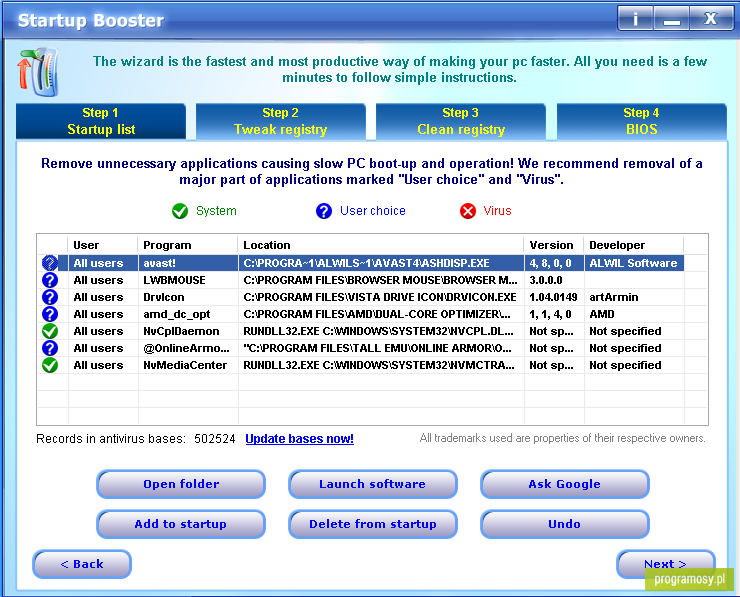Click the BROWSER MOUSE location path
This screenshot has height=597, width=740.
tap(380, 280)
